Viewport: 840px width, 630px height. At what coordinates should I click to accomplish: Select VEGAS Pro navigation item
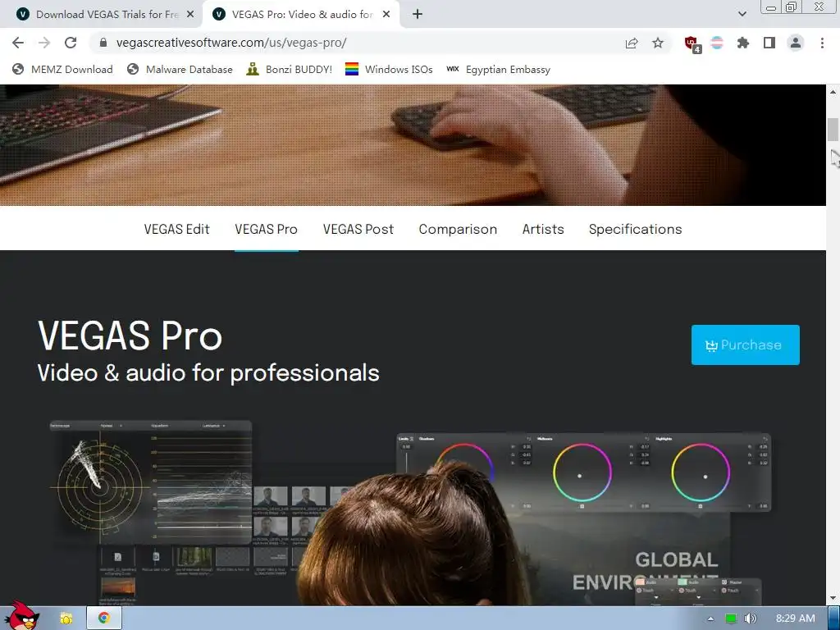pos(267,230)
